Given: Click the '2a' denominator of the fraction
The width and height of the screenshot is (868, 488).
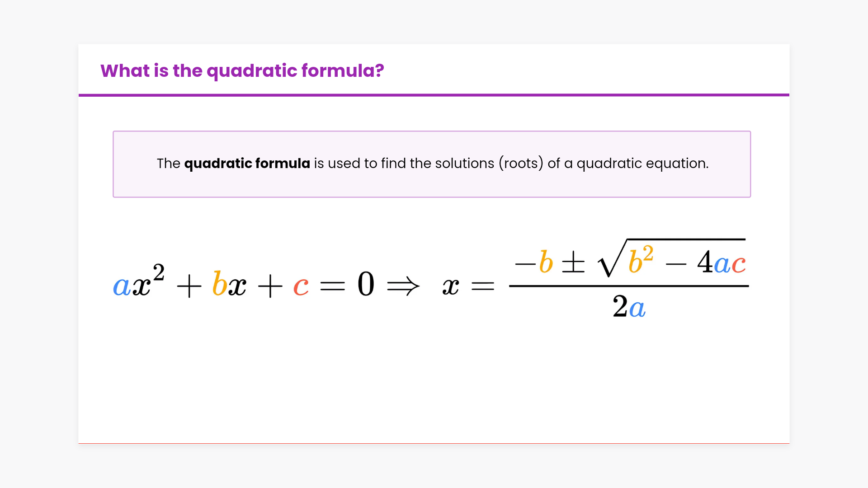Looking at the screenshot, I should coord(629,307).
